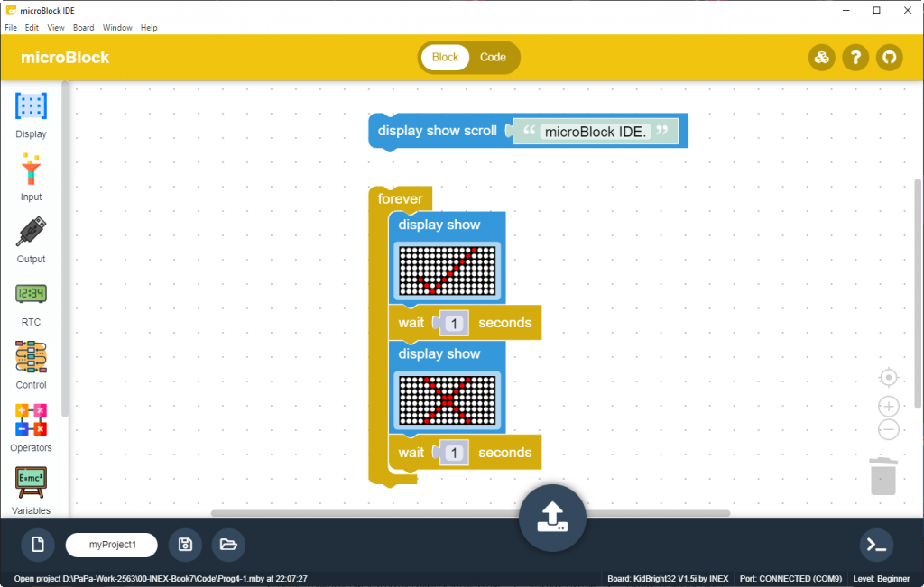Open the Variables block category

[x=31, y=491]
